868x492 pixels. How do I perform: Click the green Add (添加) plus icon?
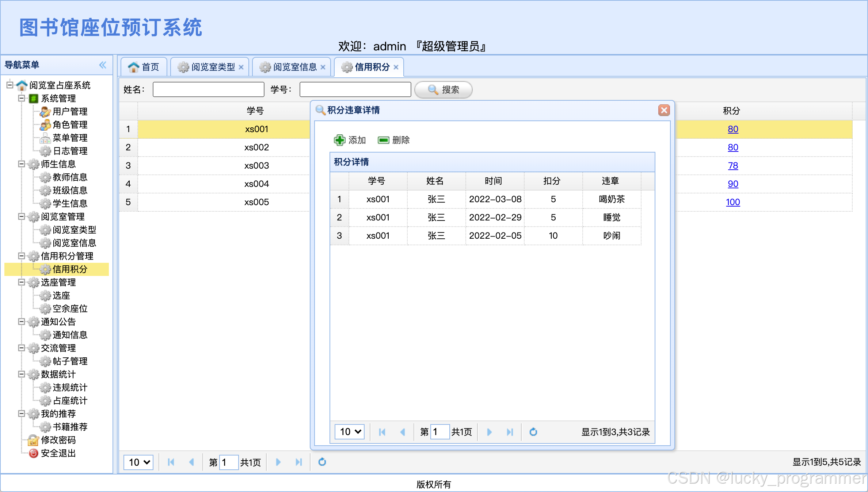339,140
